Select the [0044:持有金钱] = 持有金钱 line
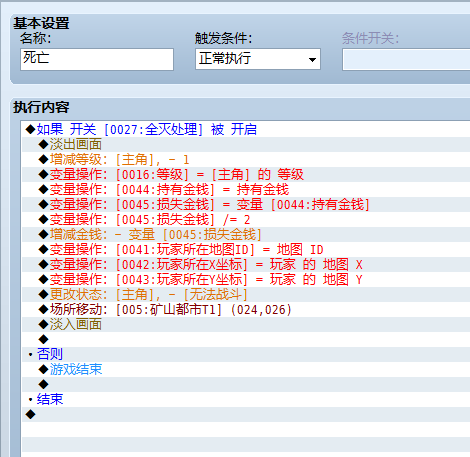The width and height of the screenshot is (470, 457). pos(246,189)
